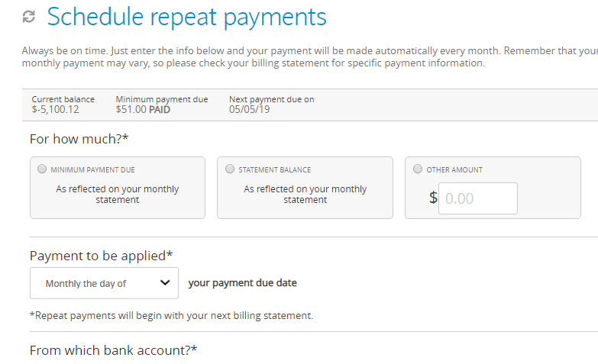Click the 'For how much?' section heading
This screenshot has width=598, height=364.
[x=79, y=139]
